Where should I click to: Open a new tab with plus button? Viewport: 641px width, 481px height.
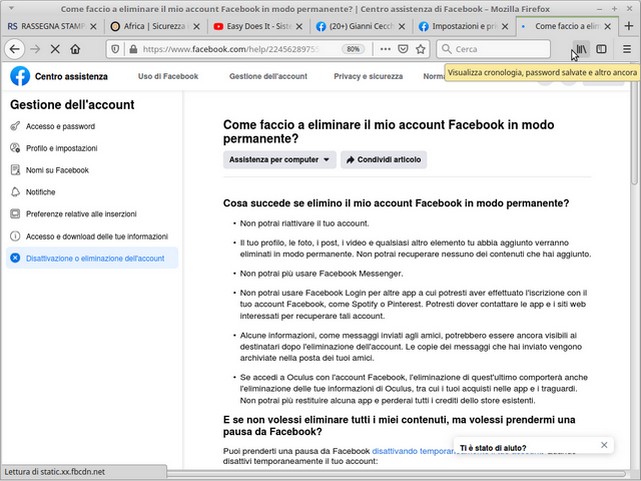pos(629,26)
